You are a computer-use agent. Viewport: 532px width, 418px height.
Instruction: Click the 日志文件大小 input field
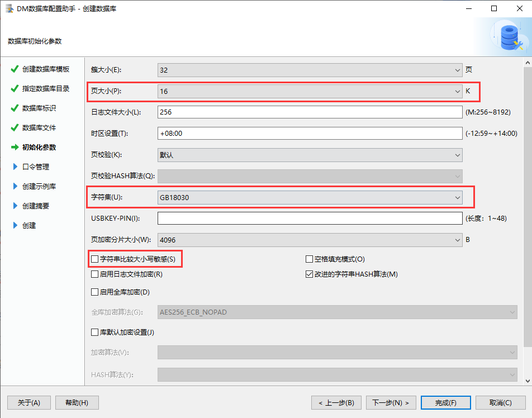[x=310, y=112]
